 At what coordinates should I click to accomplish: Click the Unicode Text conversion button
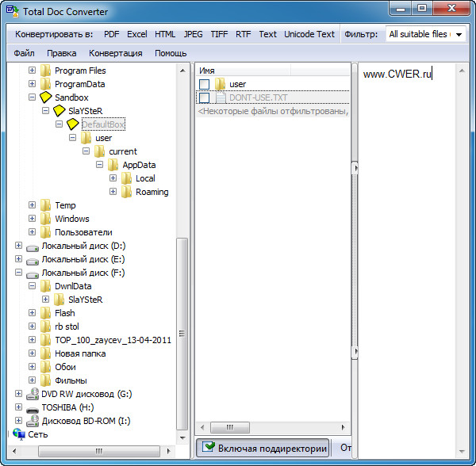point(309,34)
